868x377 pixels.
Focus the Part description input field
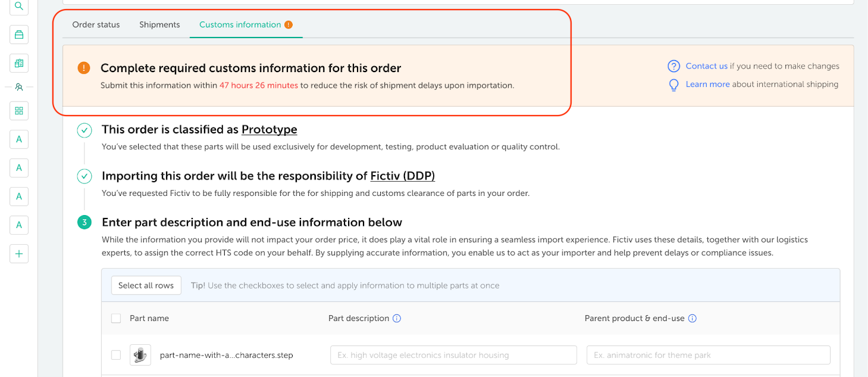453,355
